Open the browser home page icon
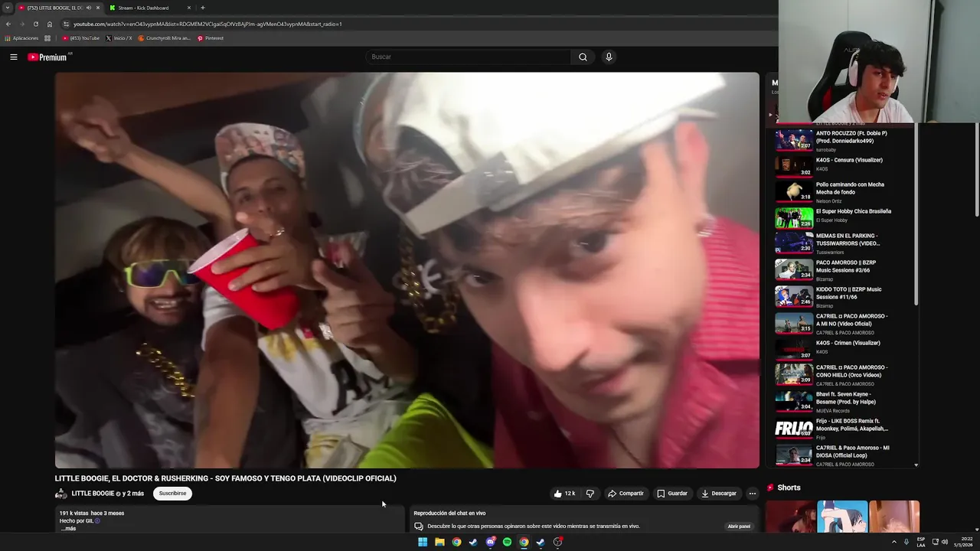Screen dimensions: 980x551 (50, 24)
